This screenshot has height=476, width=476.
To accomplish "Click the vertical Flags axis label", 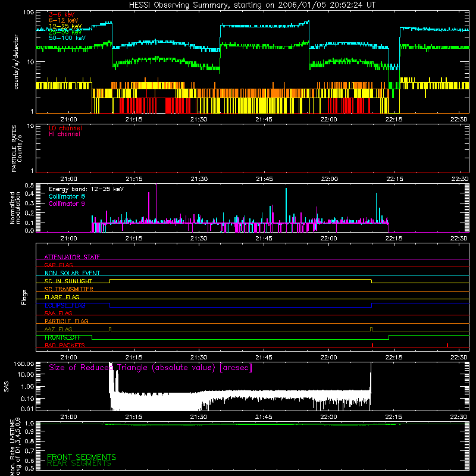I will (24, 297).
